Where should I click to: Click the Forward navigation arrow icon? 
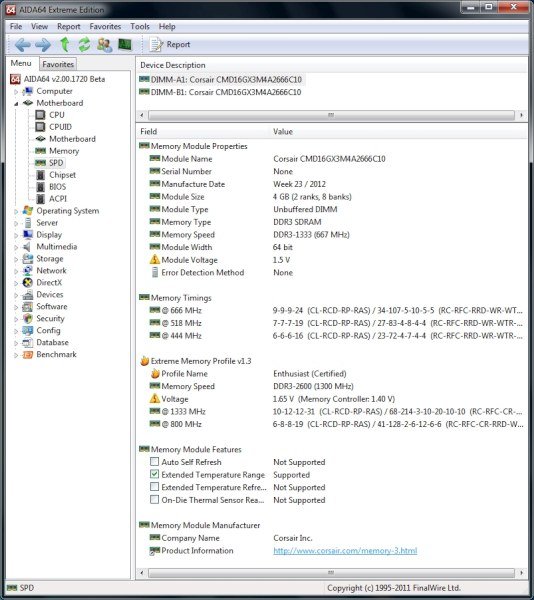coord(43,45)
